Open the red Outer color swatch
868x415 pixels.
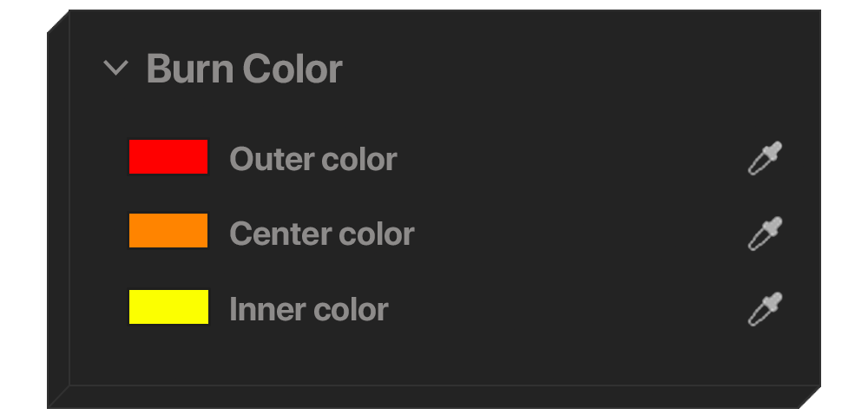tap(168, 157)
